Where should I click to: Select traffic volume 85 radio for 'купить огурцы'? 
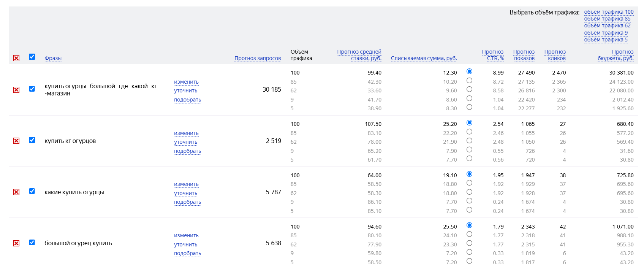tap(469, 81)
